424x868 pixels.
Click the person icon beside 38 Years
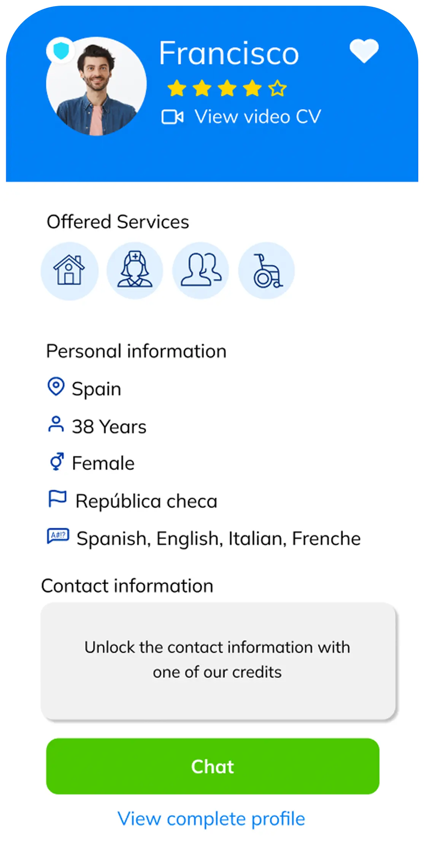tap(56, 424)
